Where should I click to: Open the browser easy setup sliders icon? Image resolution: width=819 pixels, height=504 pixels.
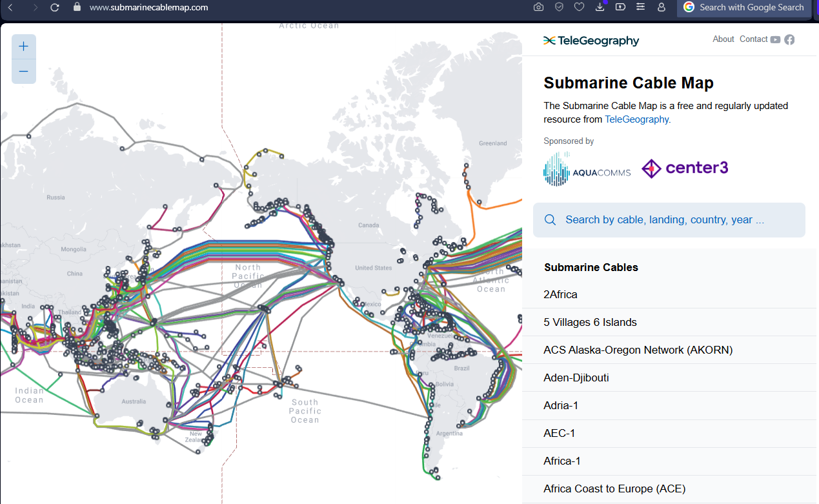click(x=640, y=7)
